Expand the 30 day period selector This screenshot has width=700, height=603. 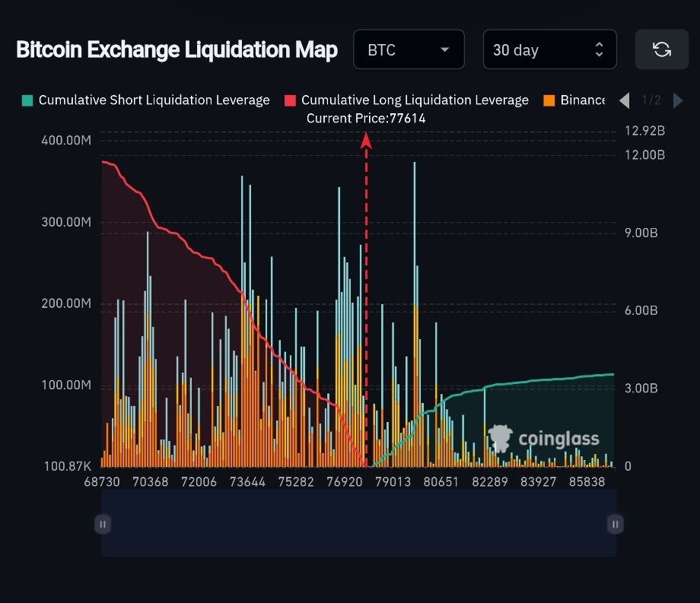549,49
